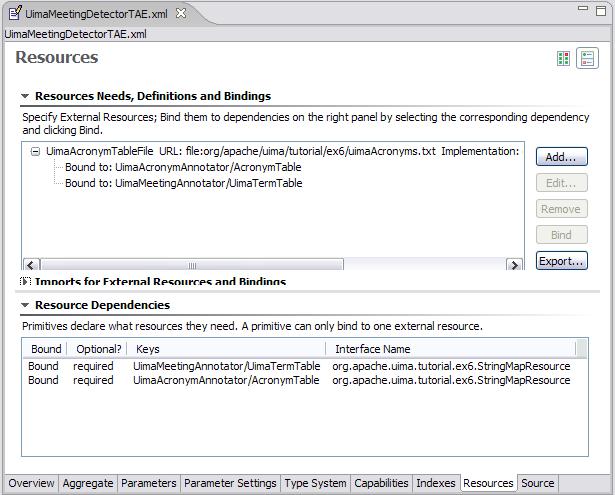Click the Add... button
The image size is (615, 495).
coord(561,158)
